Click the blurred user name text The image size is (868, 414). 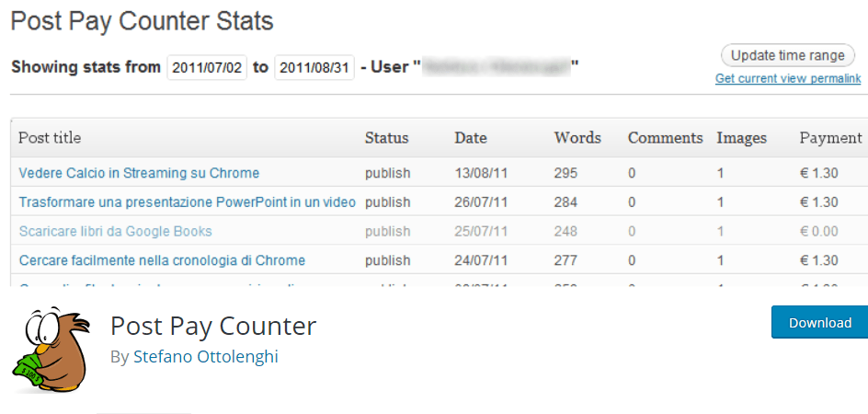tap(496, 66)
